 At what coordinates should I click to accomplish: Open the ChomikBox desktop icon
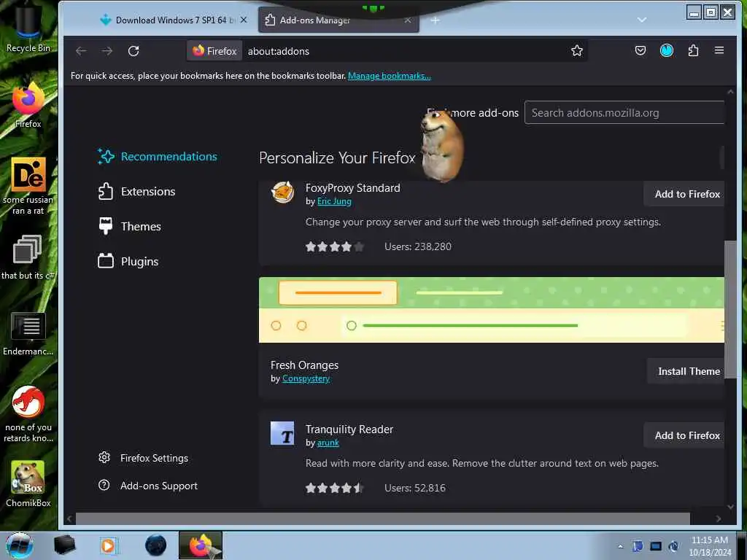point(28,483)
